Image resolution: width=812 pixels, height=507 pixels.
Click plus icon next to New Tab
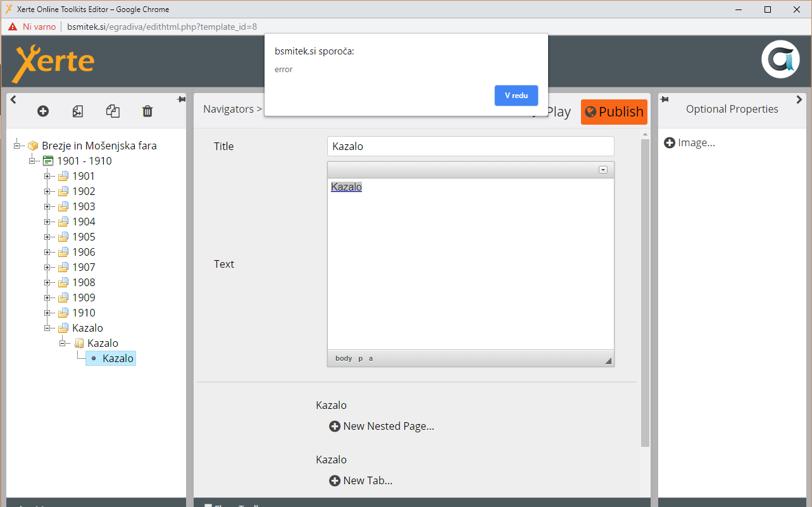click(x=335, y=481)
